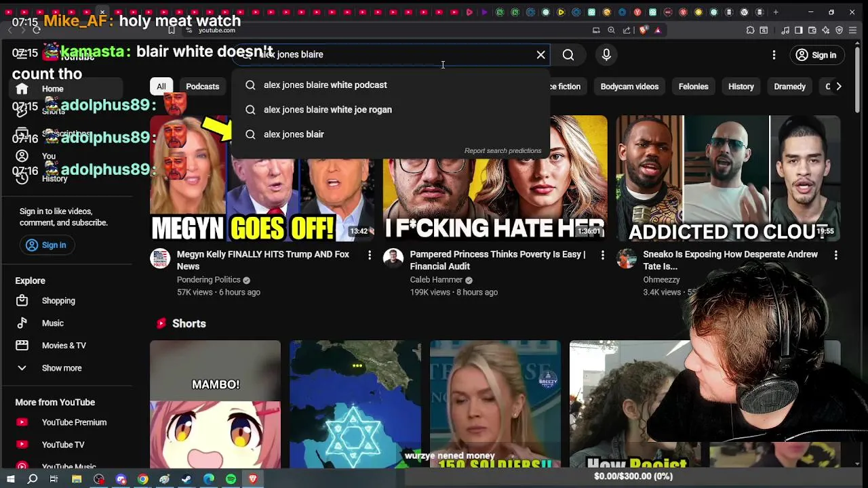The width and height of the screenshot is (868, 488).
Task: Select the Bodycam videos chip
Action: pyautogui.click(x=629, y=87)
